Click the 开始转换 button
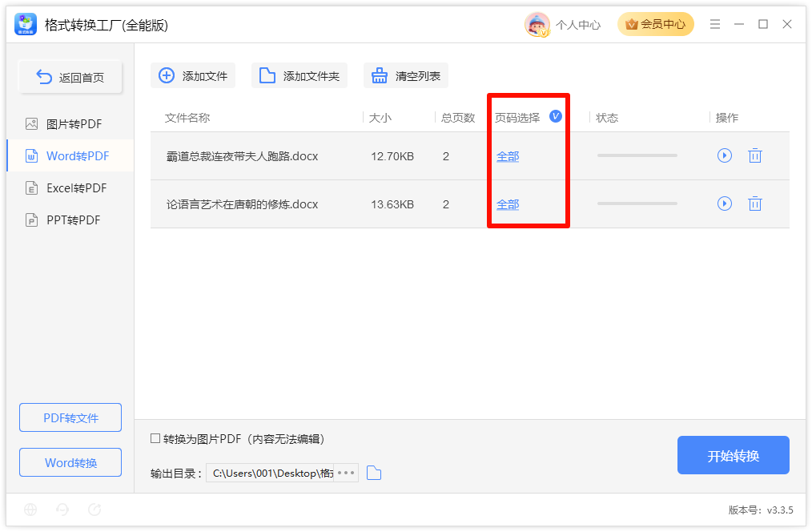812x532 pixels. coord(733,455)
